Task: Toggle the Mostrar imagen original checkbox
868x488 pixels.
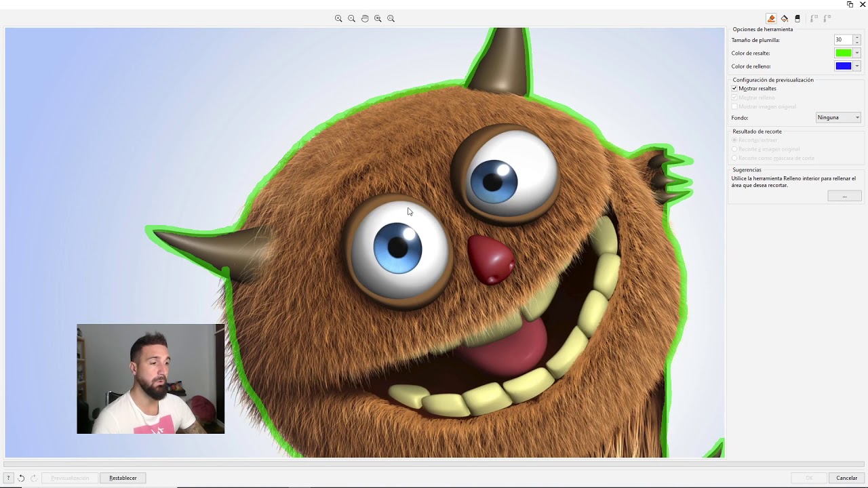Action: 734,106
